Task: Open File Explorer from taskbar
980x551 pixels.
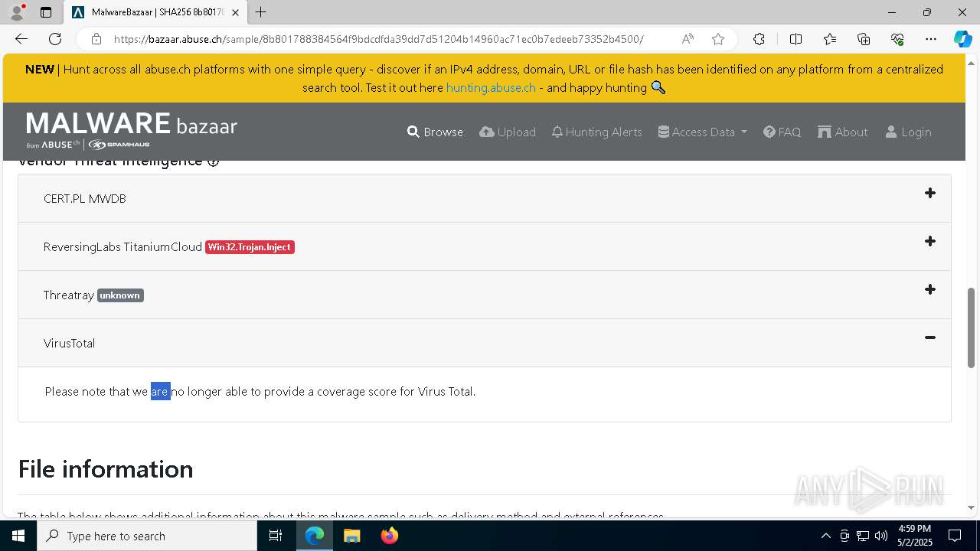Action: tap(351, 536)
